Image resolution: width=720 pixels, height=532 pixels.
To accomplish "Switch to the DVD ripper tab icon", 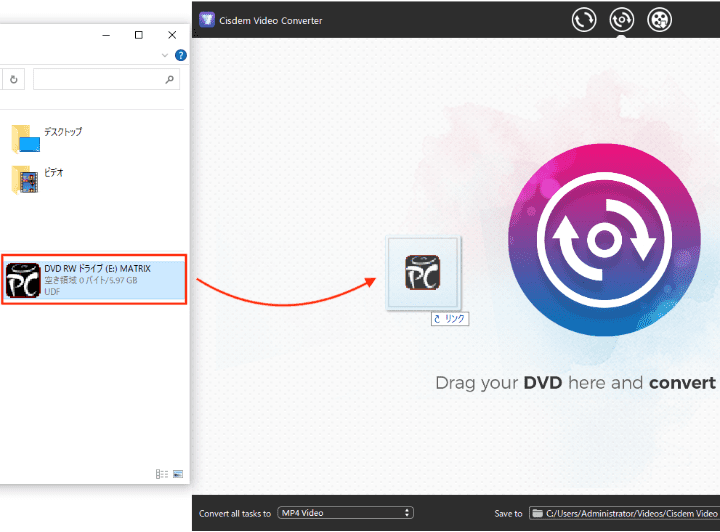I will (622, 19).
